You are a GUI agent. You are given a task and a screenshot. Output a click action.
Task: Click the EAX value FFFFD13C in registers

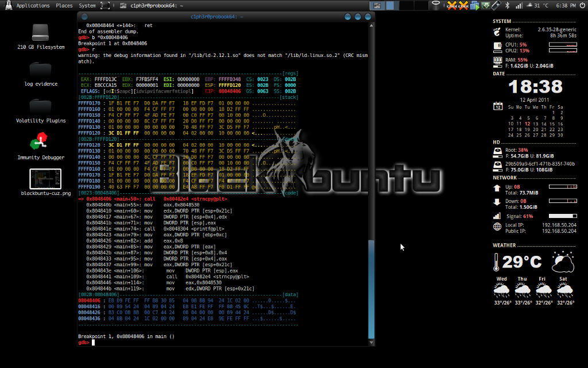coord(106,79)
